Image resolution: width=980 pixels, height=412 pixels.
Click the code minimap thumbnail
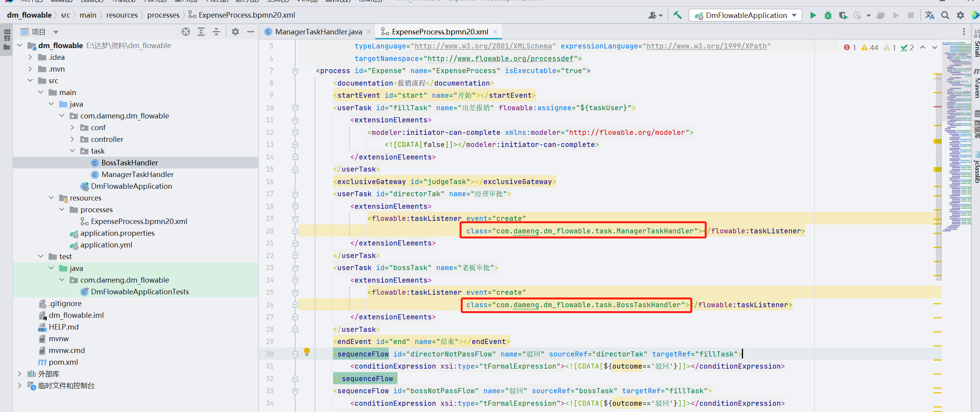[956, 137]
